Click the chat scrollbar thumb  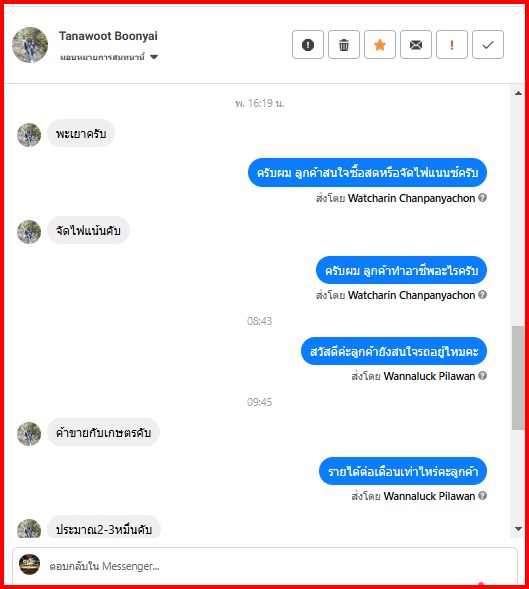pos(518,378)
